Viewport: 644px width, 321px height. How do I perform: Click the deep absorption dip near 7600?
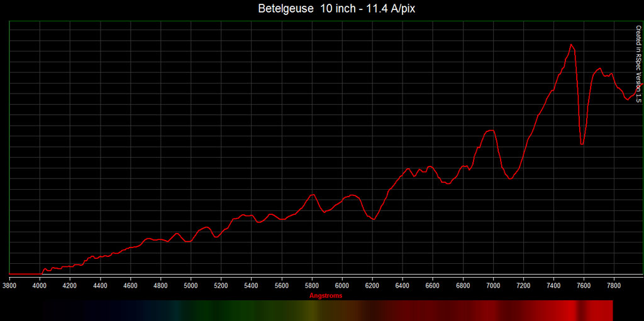582,144
